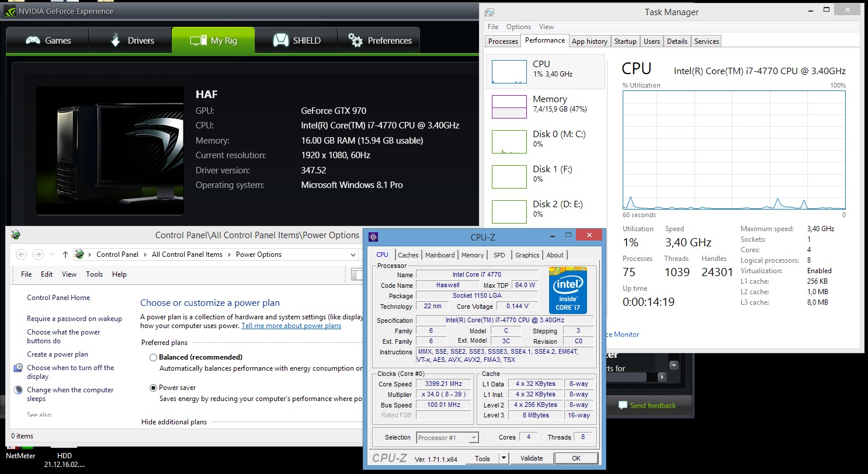Switch to the App history tab

point(589,41)
